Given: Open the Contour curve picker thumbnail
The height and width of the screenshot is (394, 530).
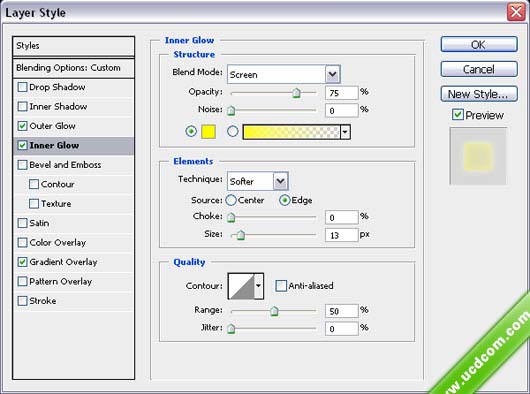Looking at the screenshot, I should click(241, 286).
